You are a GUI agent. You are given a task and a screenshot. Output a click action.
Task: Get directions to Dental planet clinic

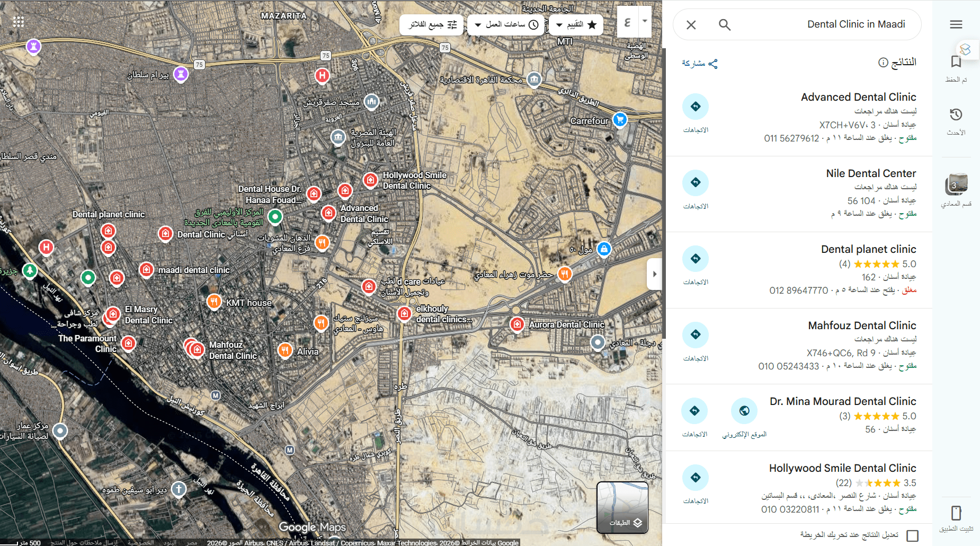[x=696, y=259]
